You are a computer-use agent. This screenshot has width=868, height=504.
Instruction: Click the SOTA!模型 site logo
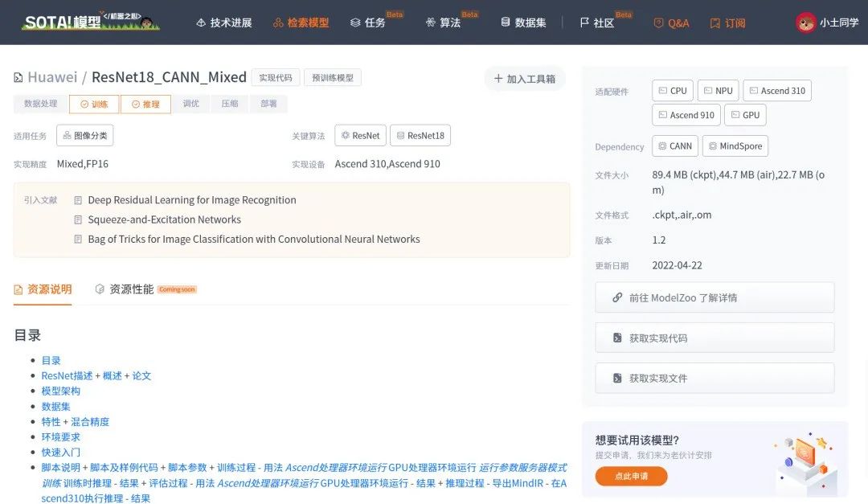(91, 21)
